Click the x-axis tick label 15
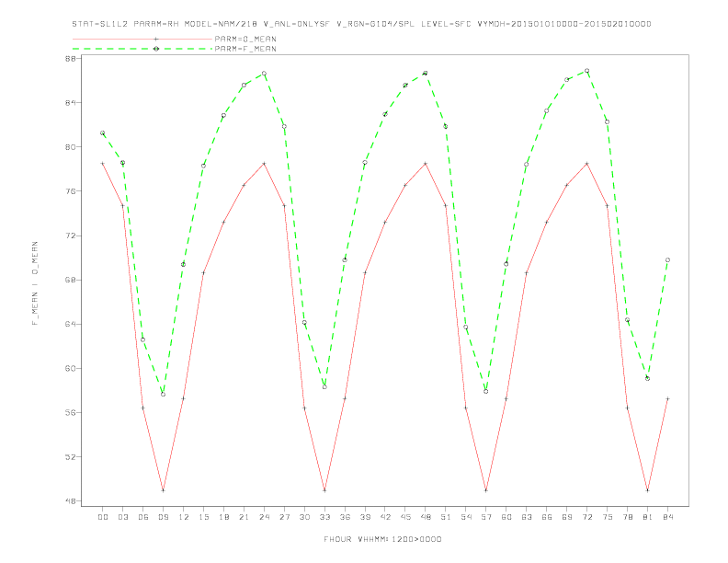 point(203,517)
